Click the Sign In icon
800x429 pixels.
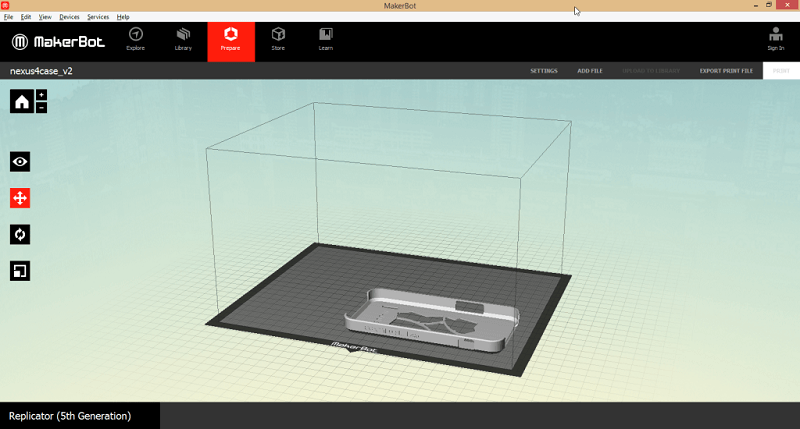[776, 39]
